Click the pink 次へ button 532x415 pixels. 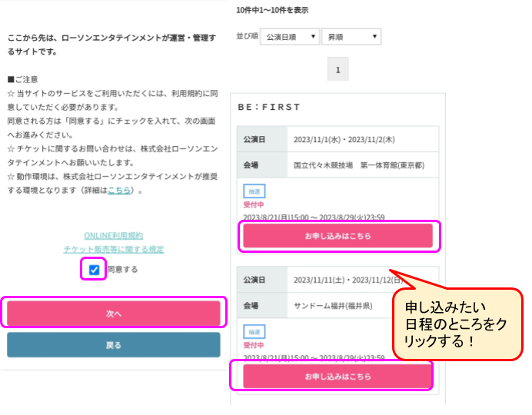click(114, 314)
